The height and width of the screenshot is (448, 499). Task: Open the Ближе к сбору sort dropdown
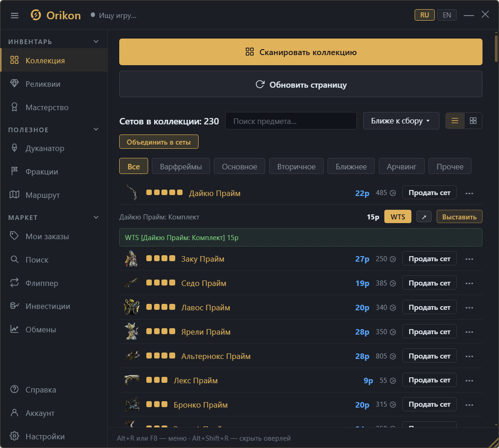pyautogui.click(x=401, y=121)
